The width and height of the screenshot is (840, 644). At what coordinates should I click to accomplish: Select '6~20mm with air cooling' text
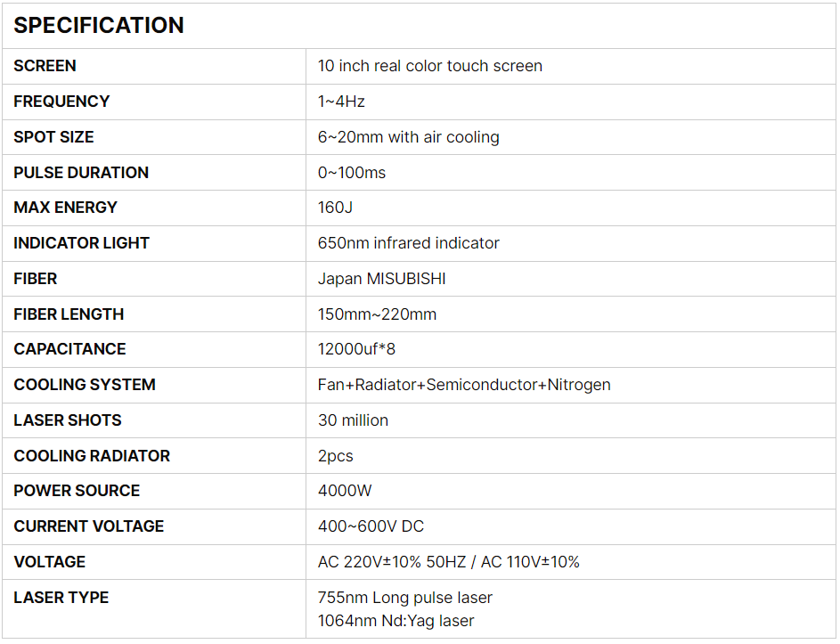point(408,137)
